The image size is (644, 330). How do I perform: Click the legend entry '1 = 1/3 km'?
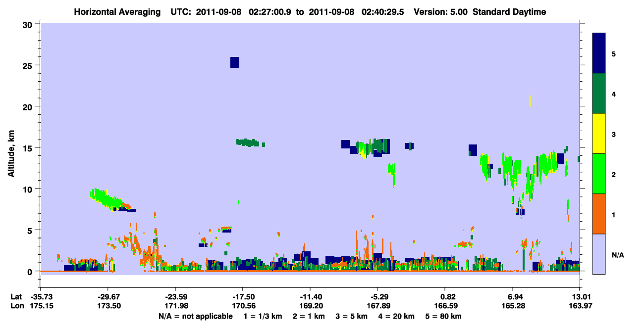point(263,316)
